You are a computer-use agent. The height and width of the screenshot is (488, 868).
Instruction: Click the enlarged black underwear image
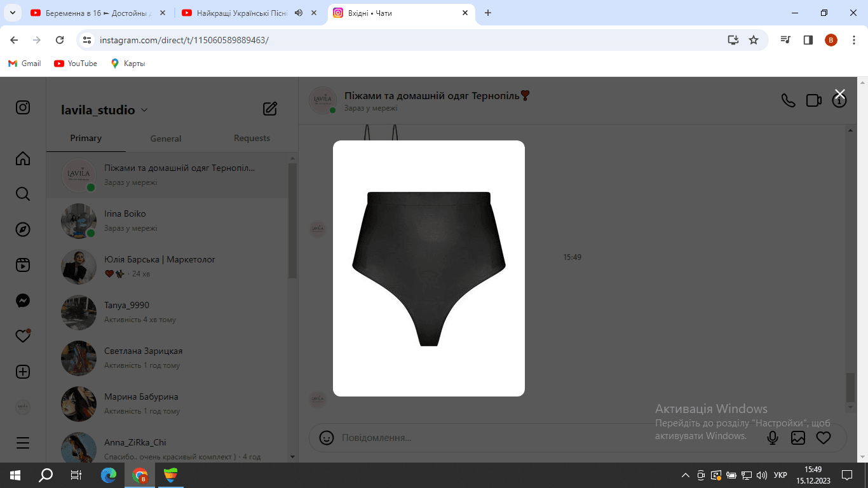coord(429,268)
